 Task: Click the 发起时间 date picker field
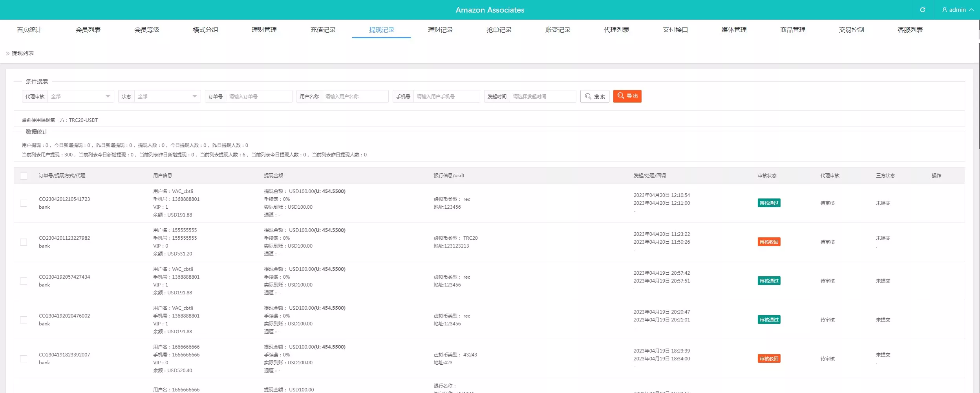[x=542, y=97]
